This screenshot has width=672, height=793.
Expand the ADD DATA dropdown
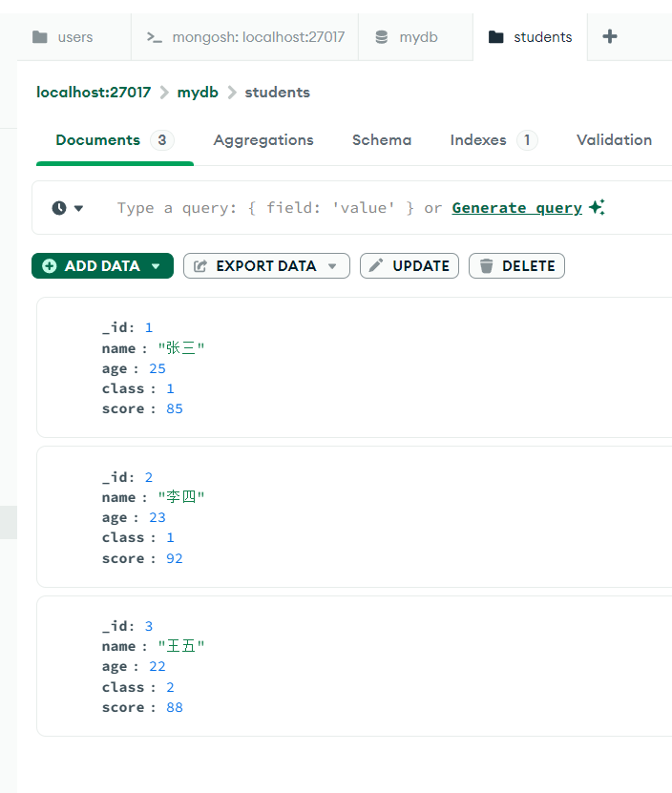click(156, 266)
